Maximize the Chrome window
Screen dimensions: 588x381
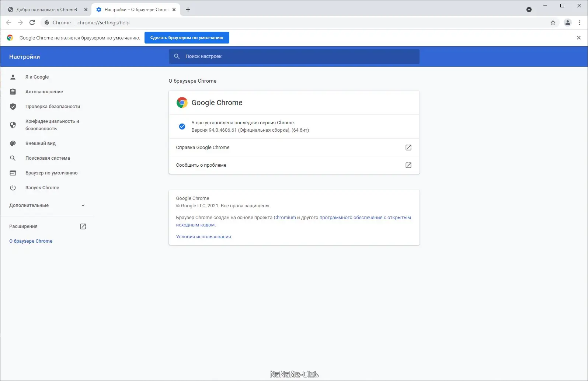(562, 6)
